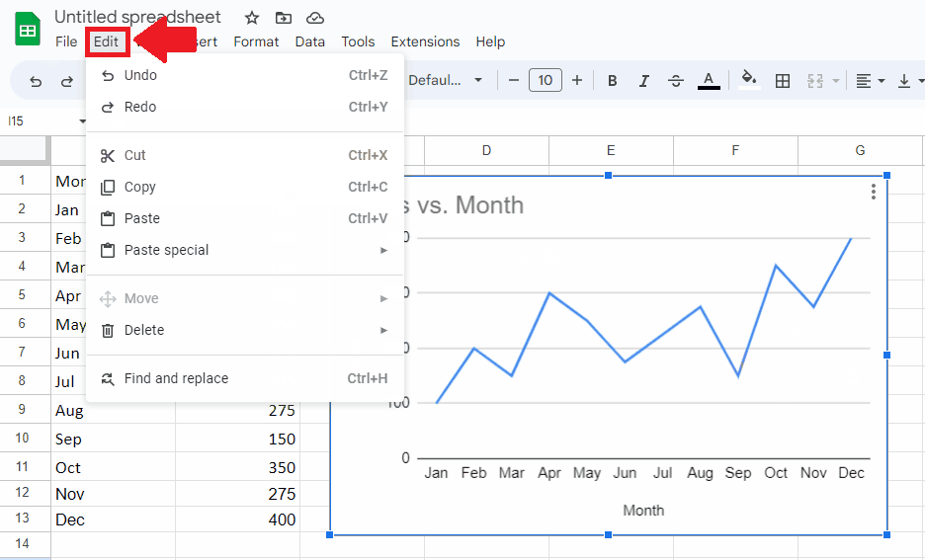Click the spreadsheet title Untitled spreadsheet
This screenshot has height=560, width=925.
coord(137,17)
